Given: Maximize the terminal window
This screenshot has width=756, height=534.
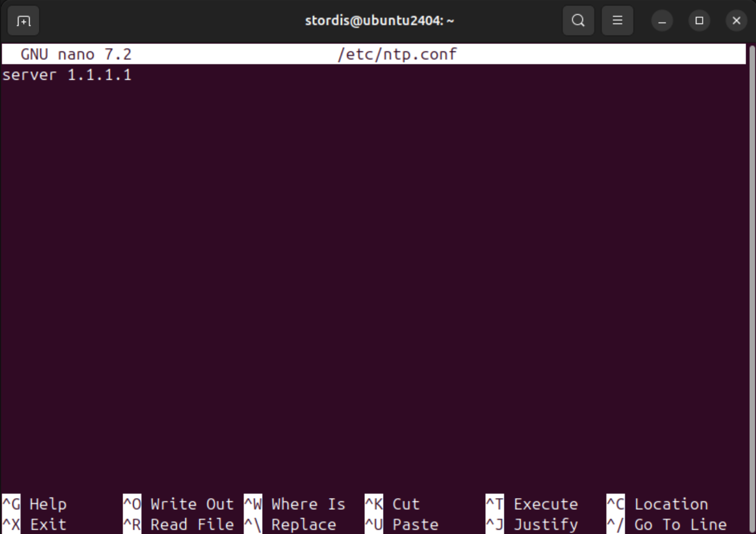Looking at the screenshot, I should [699, 21].
